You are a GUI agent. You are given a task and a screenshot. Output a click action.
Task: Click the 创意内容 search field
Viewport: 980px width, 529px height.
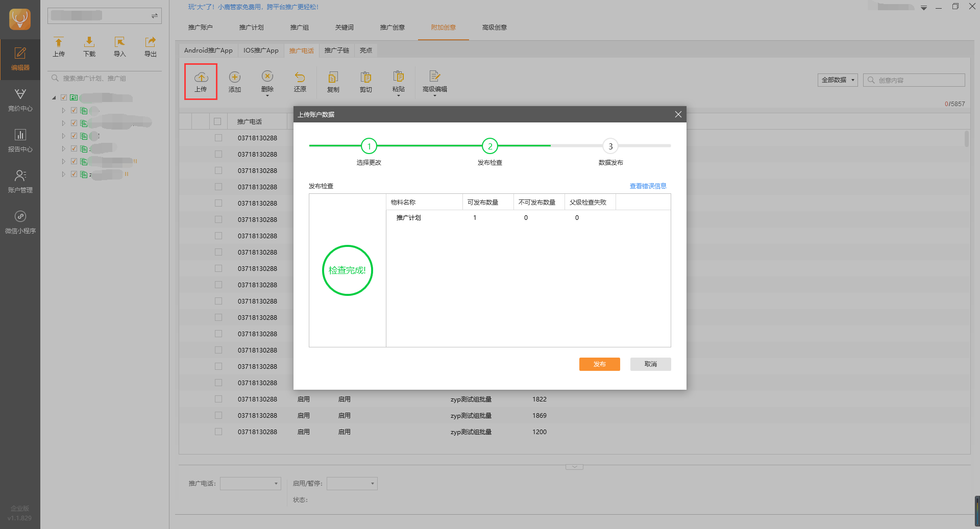coord(914,80)
